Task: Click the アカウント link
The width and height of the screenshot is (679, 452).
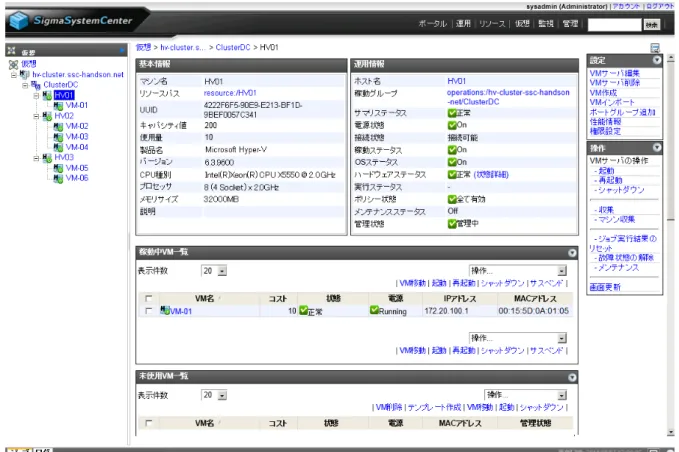Action: point(626,6)
